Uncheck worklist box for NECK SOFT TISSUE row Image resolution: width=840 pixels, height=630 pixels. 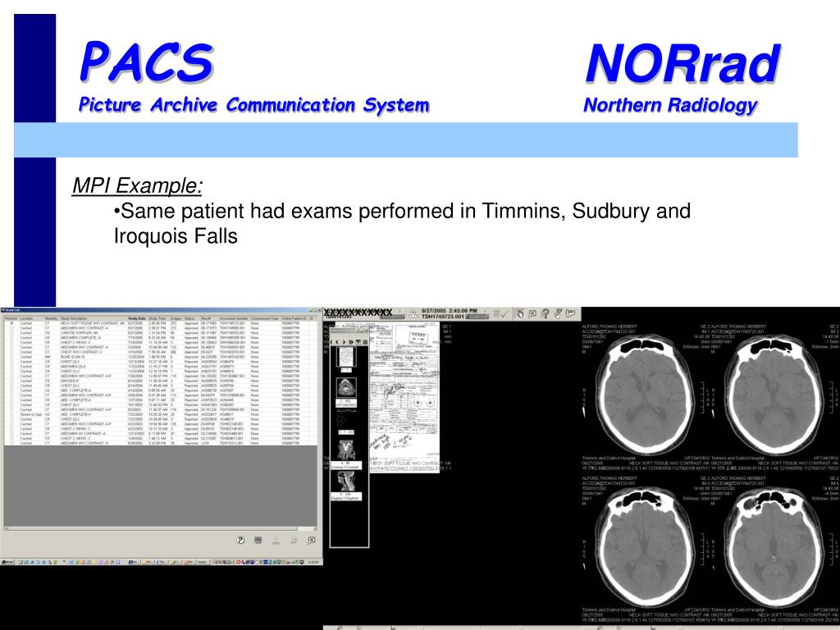click(x=11, y=323)
